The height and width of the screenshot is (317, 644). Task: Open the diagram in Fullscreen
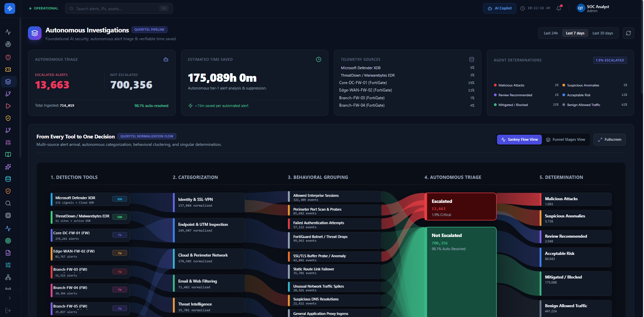coord(610,139)
